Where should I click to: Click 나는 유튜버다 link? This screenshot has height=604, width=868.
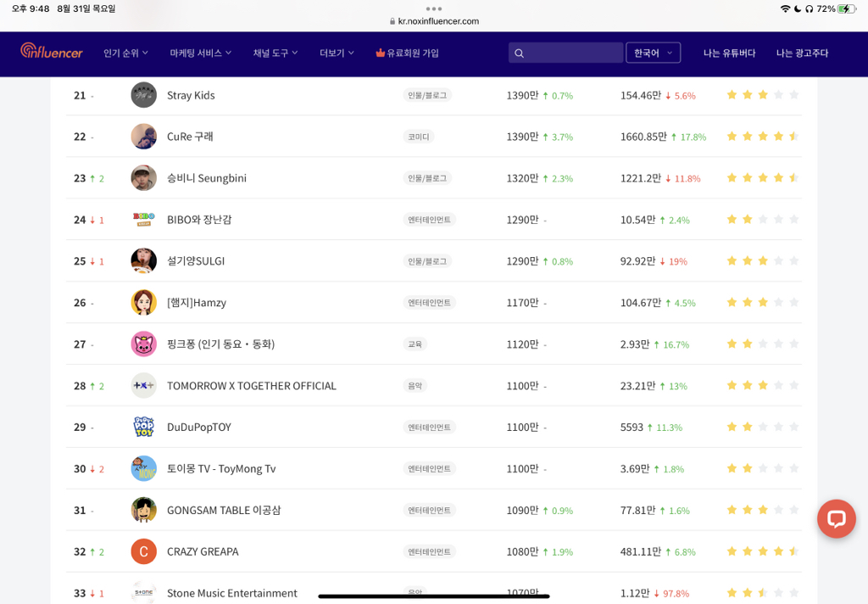(x=729, y=53)
